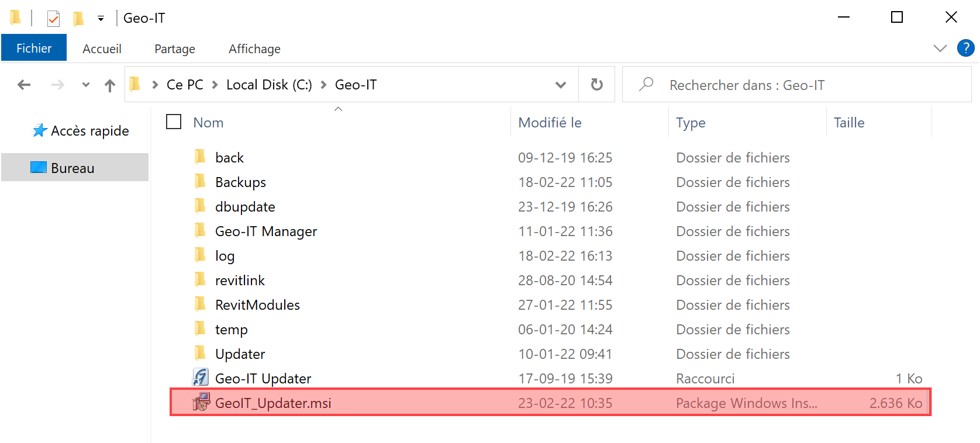Click the Raccourci type cell

click(705, 379)
